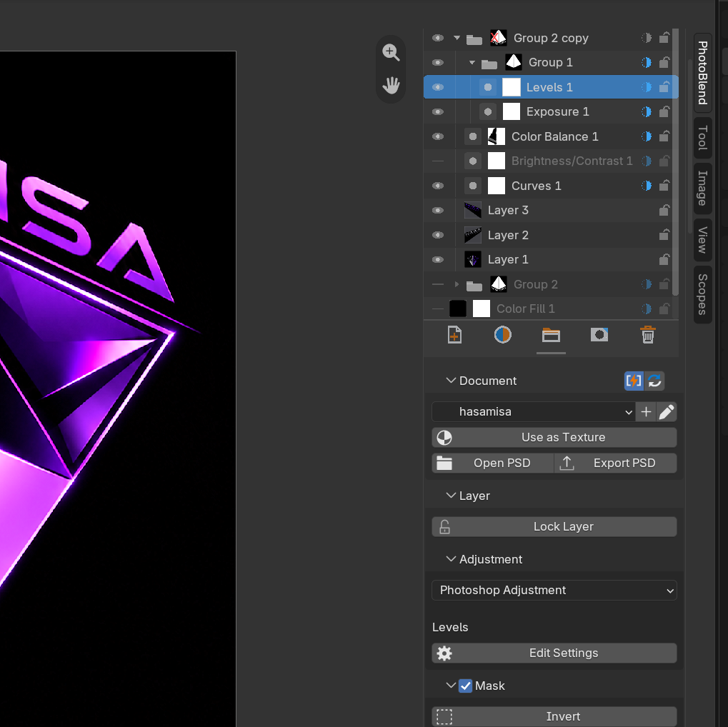The image size is (728, 727).
Task: Click the black Color Fill 1 swatch
Action: [x=458, y=309]
